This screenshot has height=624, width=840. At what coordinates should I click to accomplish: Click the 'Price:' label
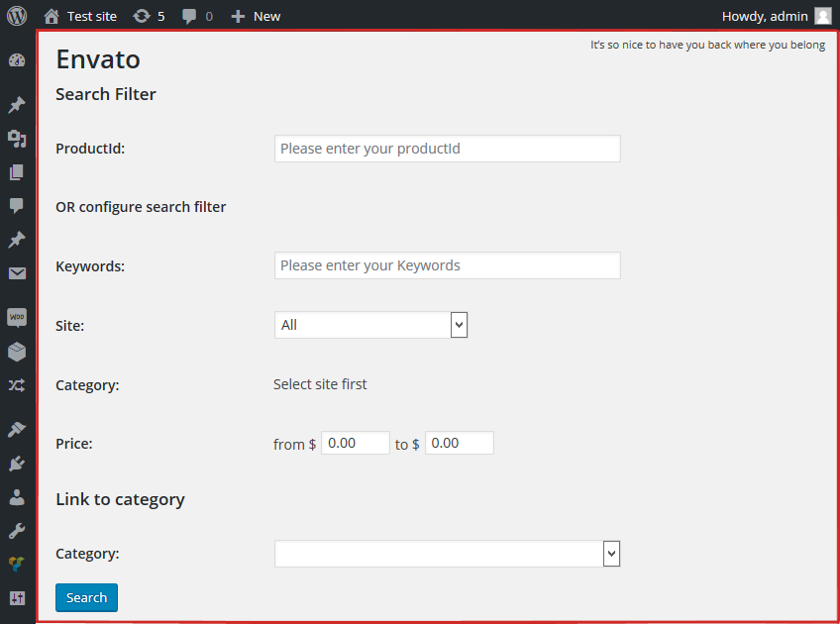(x=74, y=444)
